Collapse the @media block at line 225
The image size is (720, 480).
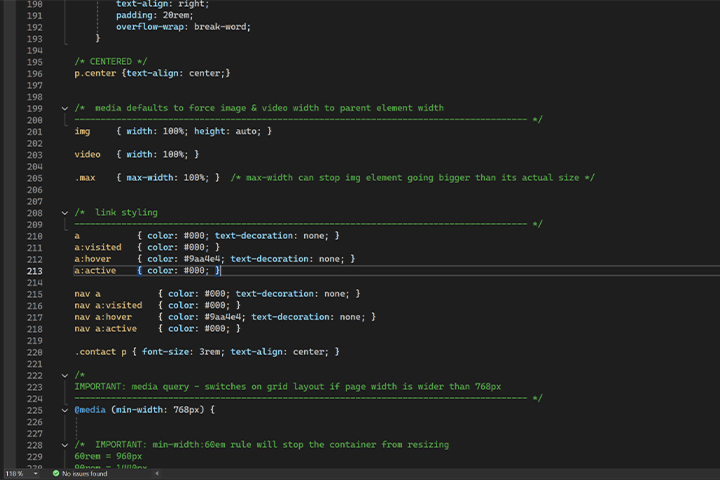click(x=65, y=410)
